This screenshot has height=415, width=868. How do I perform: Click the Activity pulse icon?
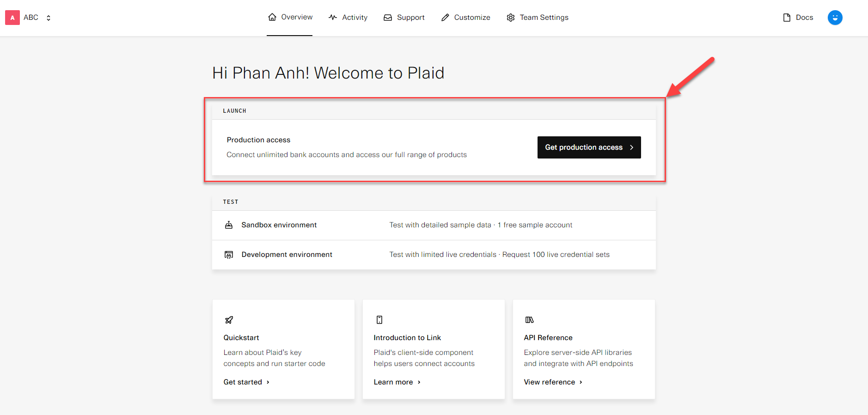pyautogui.click(x=333, y=18)
